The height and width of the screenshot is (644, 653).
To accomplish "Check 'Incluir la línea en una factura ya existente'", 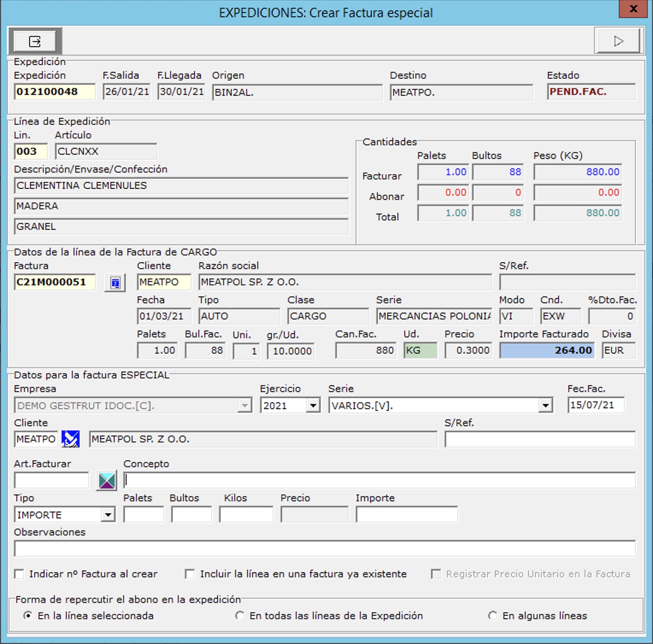I will (x=190, y=574).
